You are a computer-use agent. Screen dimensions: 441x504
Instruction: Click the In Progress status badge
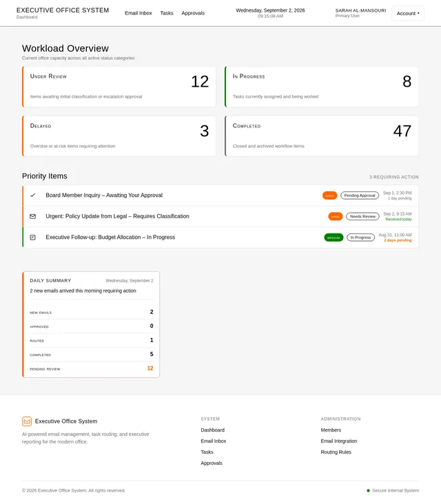tap(360, 238)
